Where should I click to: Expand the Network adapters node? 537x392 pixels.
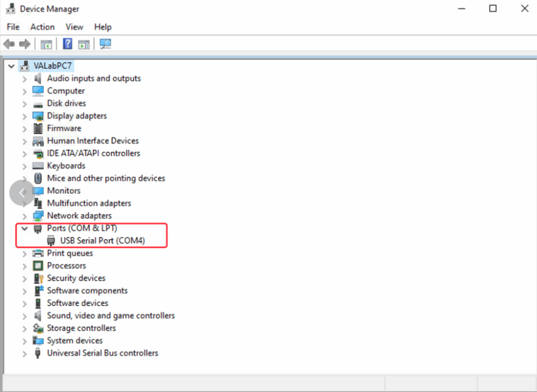coord(24,216)
